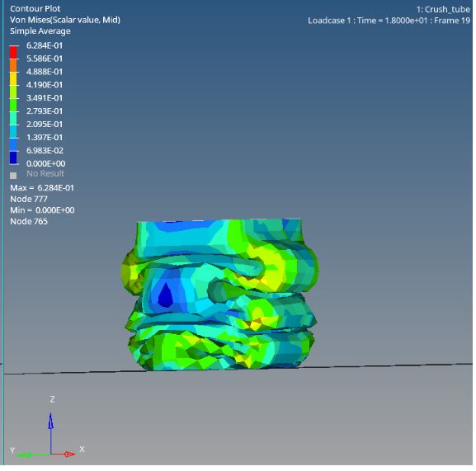Click the Von Mises(Scalar value, Mid) label
476x471 pixels.
click(65, 20)
